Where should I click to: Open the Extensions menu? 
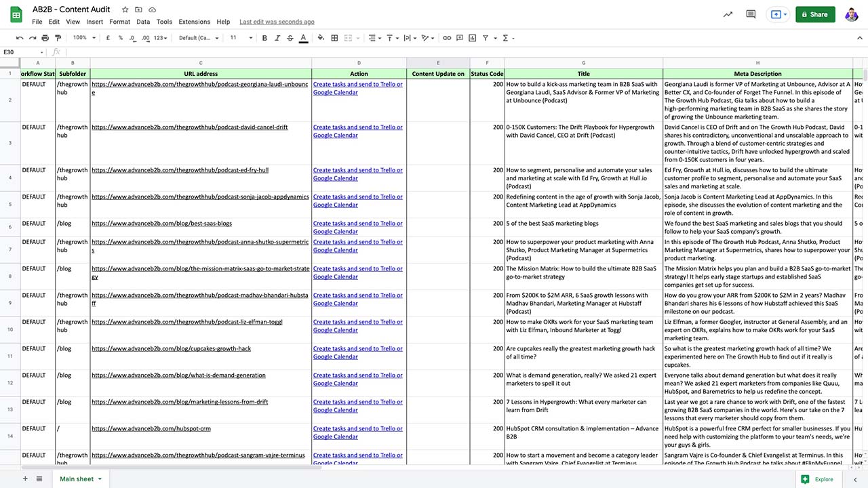[194, 22]
